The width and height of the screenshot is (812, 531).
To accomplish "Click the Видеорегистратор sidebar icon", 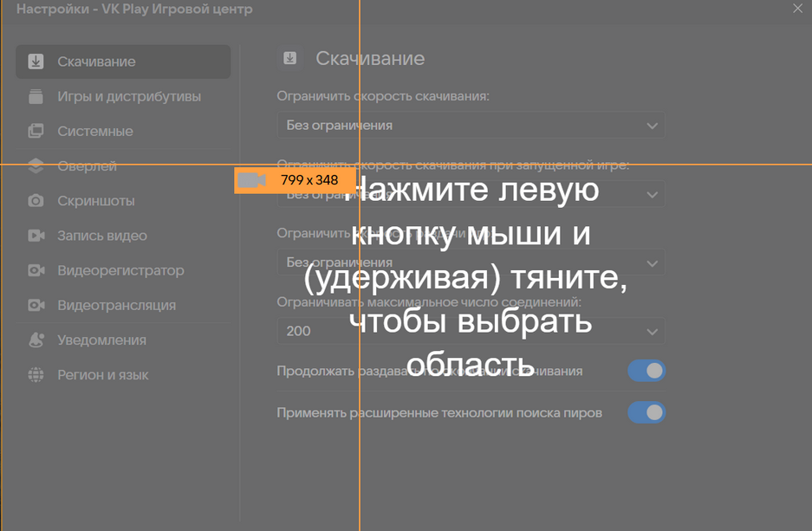I will coord(36,270).
